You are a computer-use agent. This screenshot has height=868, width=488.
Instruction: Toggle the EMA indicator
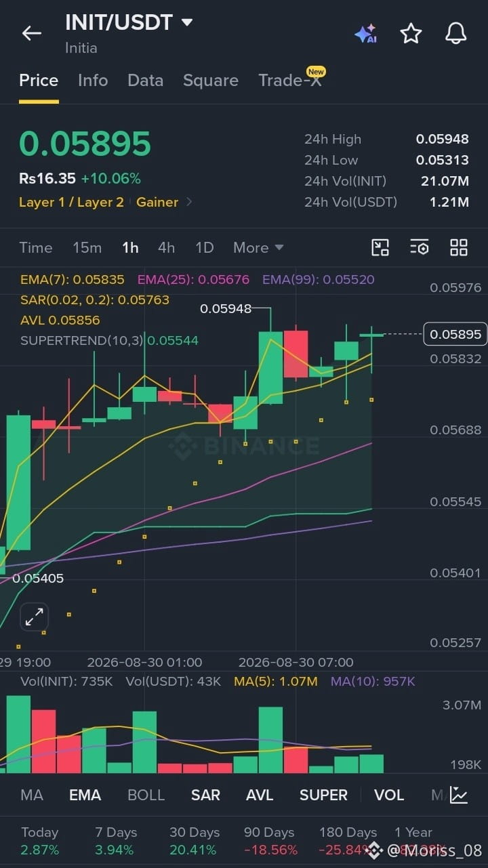point(85,795)
